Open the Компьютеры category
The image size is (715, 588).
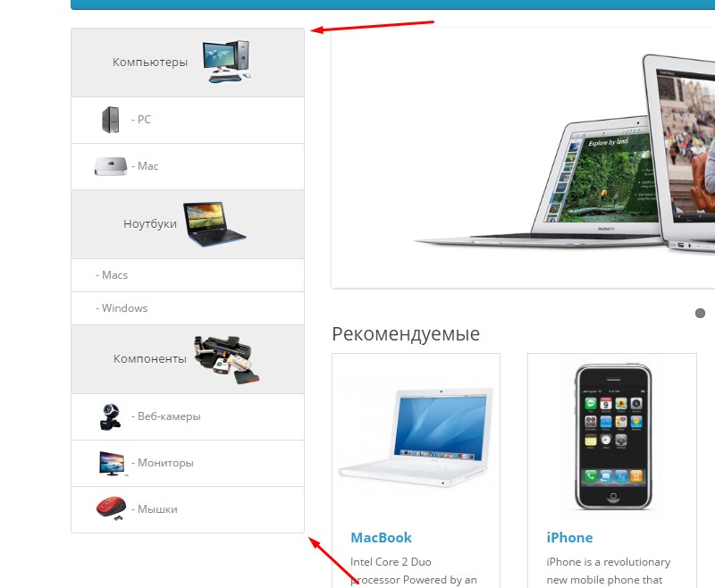click(x=150, y=62)
